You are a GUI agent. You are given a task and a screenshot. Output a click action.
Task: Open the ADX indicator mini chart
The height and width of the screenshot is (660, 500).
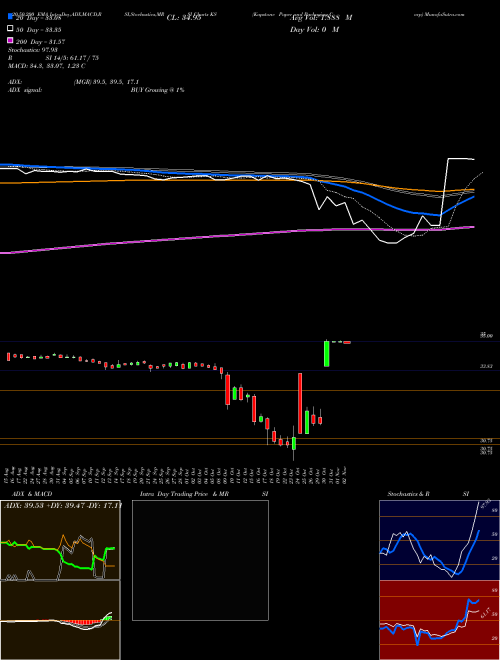click(60, 540)
